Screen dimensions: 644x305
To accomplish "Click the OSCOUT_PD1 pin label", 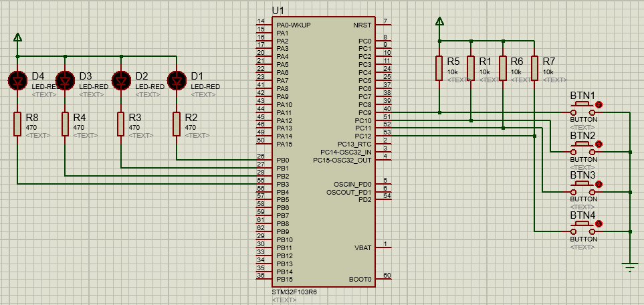I will (x=349, y=192).
